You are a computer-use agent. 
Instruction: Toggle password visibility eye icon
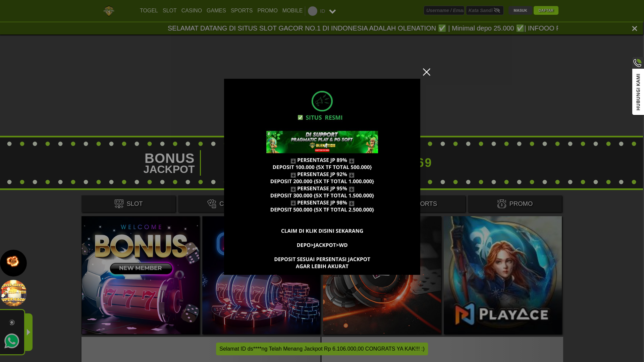[497, 10]
